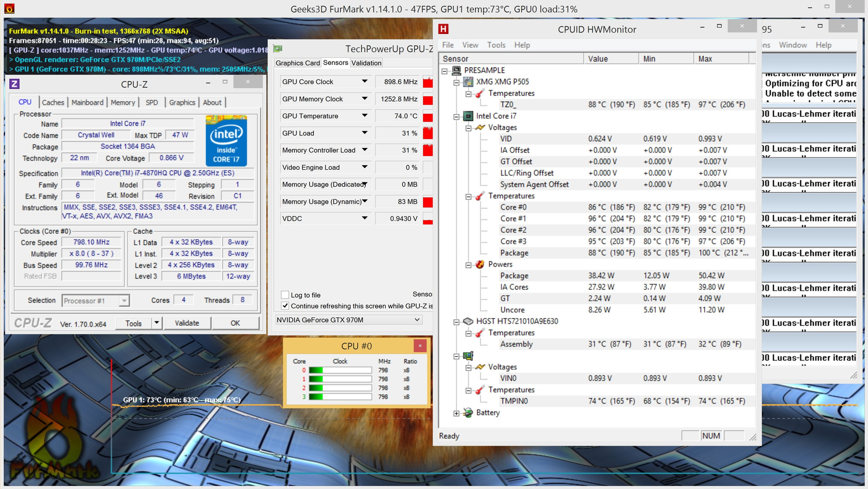Viewport: 868px width, 489px height.
Task: Click the HWMonitor red H logo icon
Action: point(443,29)
